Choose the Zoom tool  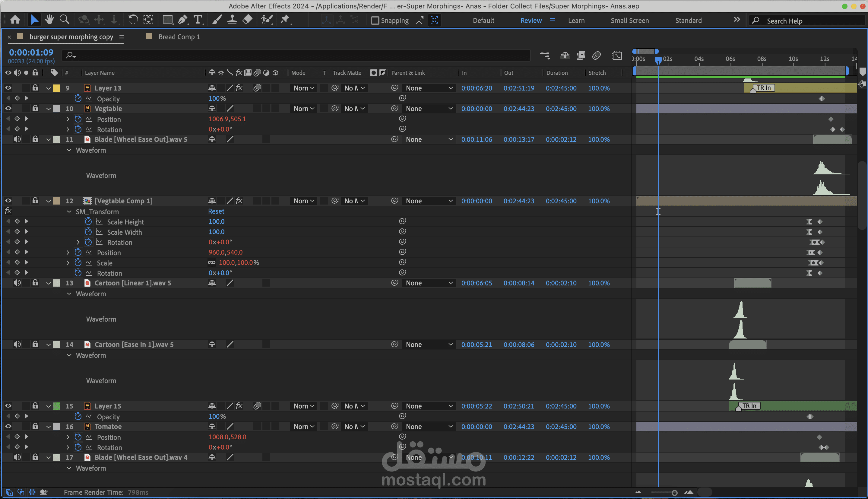click(64, 20)
